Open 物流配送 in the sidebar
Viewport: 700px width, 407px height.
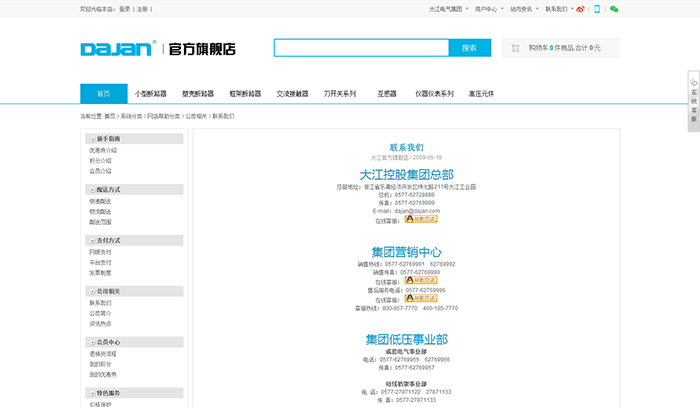(x=100, y=212)
